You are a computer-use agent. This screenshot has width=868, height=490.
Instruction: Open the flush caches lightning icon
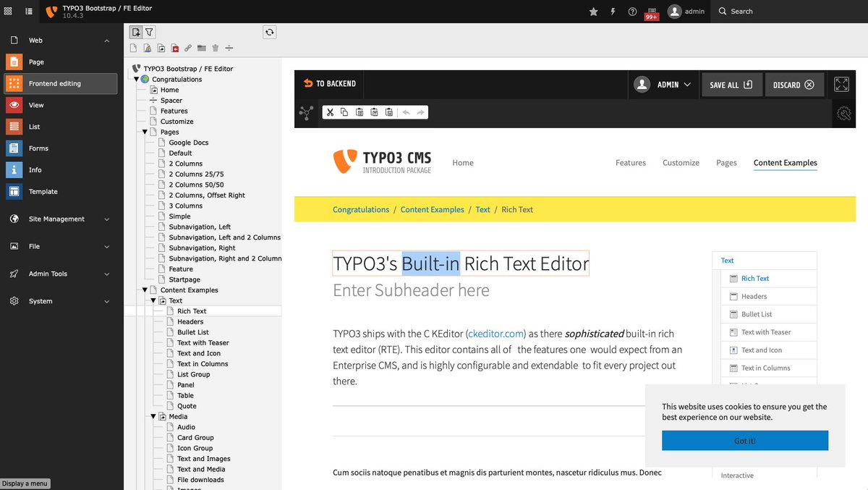click(x=613, y=12)
